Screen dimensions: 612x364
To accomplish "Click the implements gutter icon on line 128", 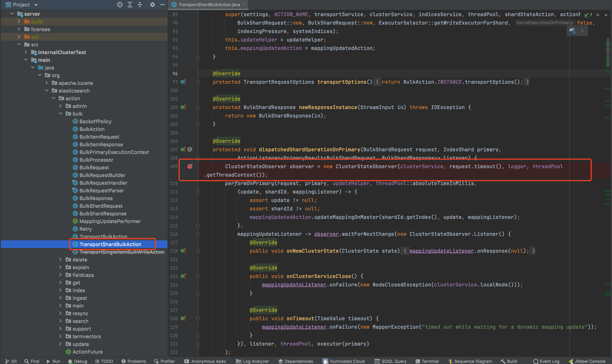I will [183, 318].
